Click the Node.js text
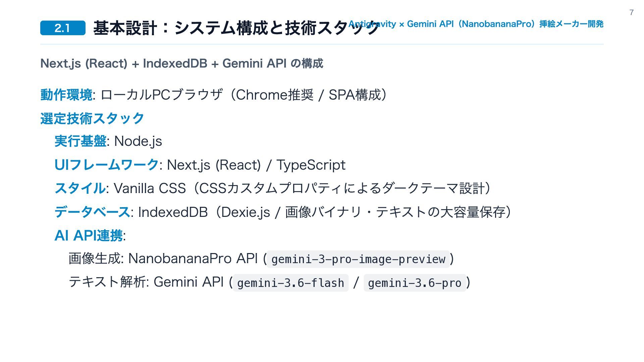 tap(138, 141)
